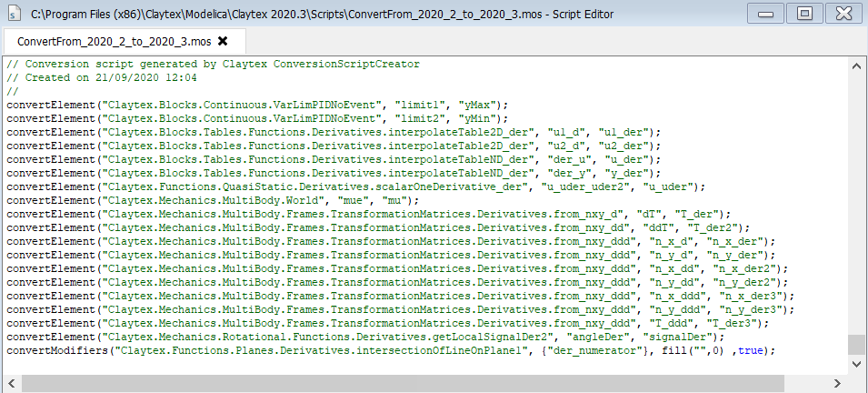Click the from_nxy_d "dT" line
This screenshot has width=868, height=393.
(369, 214)
